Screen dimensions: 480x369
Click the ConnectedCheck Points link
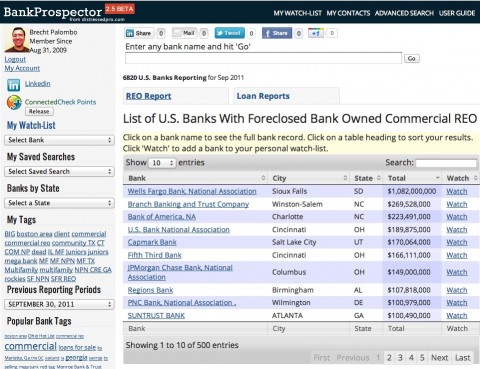coord(60,102)
